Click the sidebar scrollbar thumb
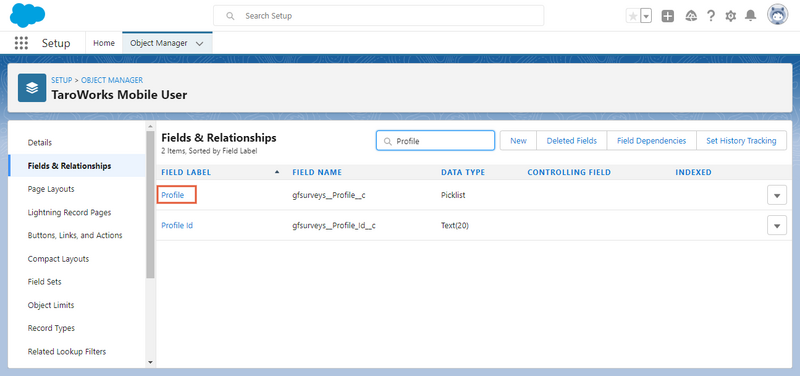The width and height of the screenshot is (800, 376). (150, 204)
